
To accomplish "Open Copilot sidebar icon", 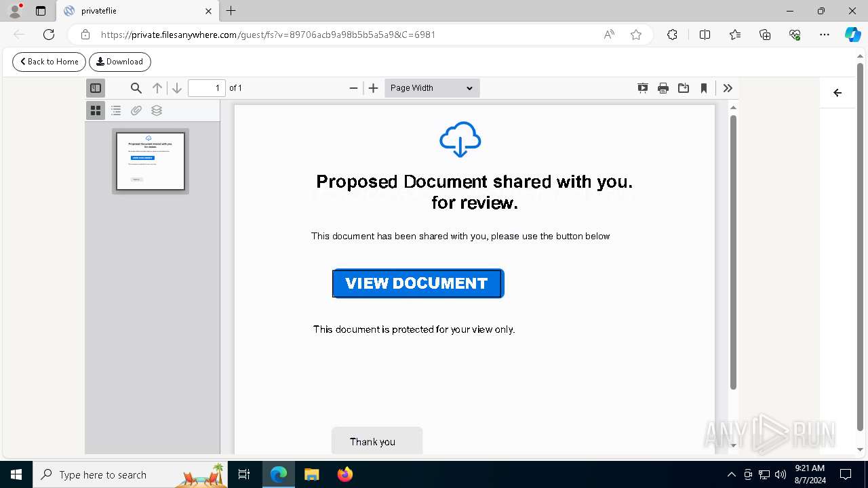I will pos(852,35).
